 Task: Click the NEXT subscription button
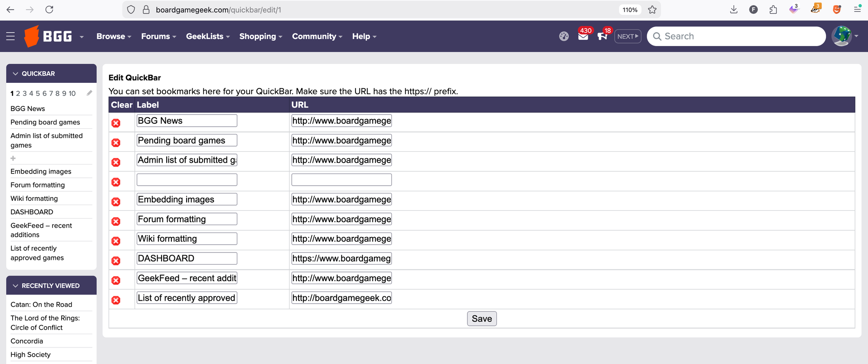click(628, 36)
